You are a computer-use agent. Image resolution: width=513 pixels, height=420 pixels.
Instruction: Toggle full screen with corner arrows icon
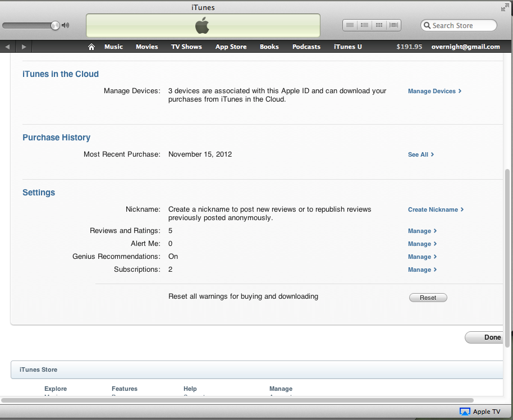(505, 7)
